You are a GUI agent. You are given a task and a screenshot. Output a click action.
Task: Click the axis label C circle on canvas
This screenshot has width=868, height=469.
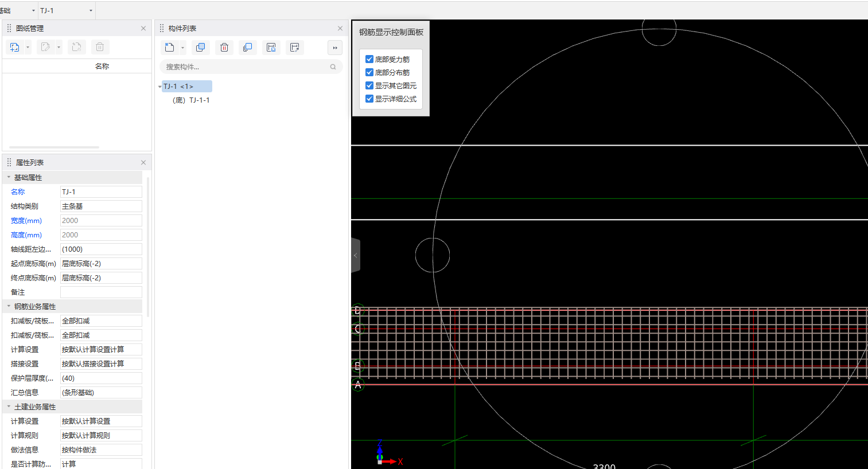[x=358, y=329]
